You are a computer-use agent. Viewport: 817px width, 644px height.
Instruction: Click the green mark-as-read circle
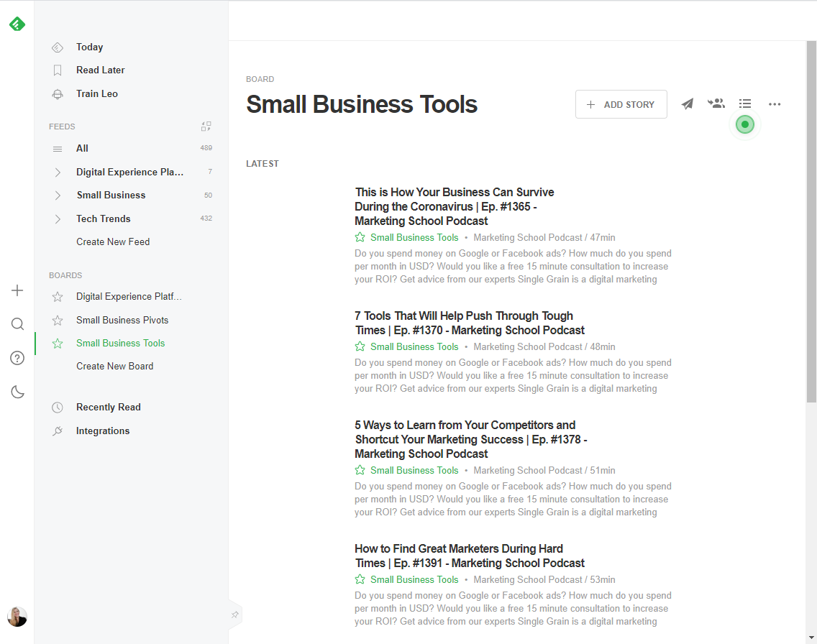point(745,124)
